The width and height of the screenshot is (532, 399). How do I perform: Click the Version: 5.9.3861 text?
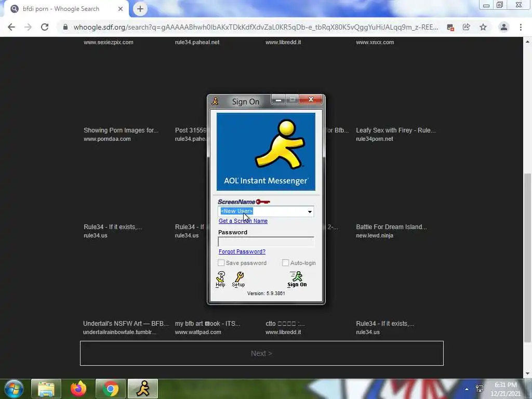pyautogui.click(x=266, y=293)
